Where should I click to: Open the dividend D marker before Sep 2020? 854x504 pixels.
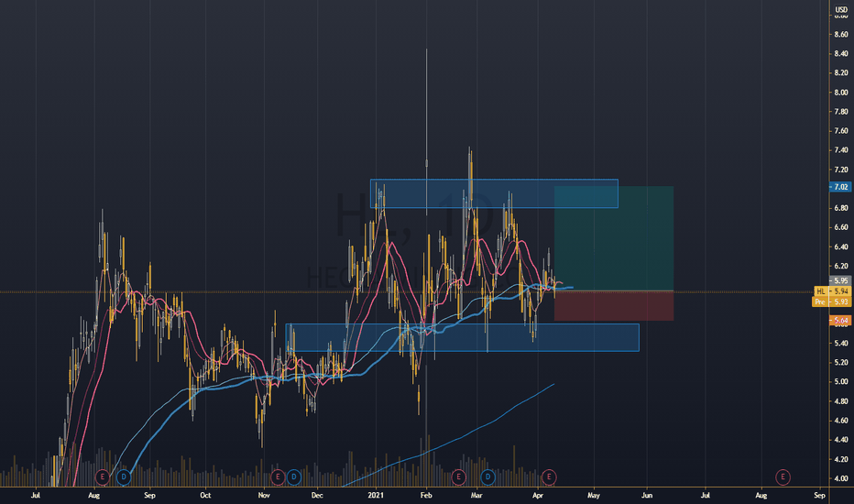[124, 477]
